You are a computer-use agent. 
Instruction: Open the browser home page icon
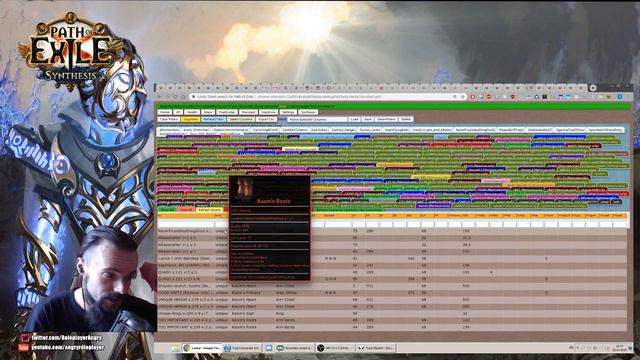(x=183, y=97)
